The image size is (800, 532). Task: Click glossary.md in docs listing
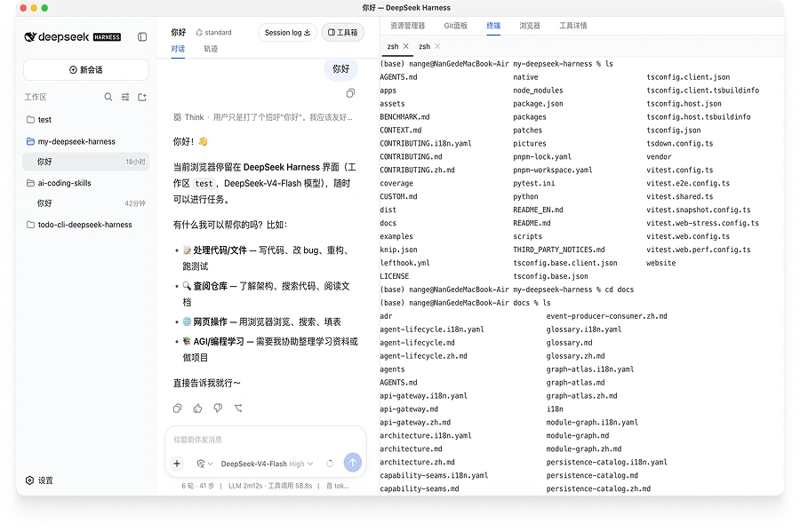(x=570, y=343)
